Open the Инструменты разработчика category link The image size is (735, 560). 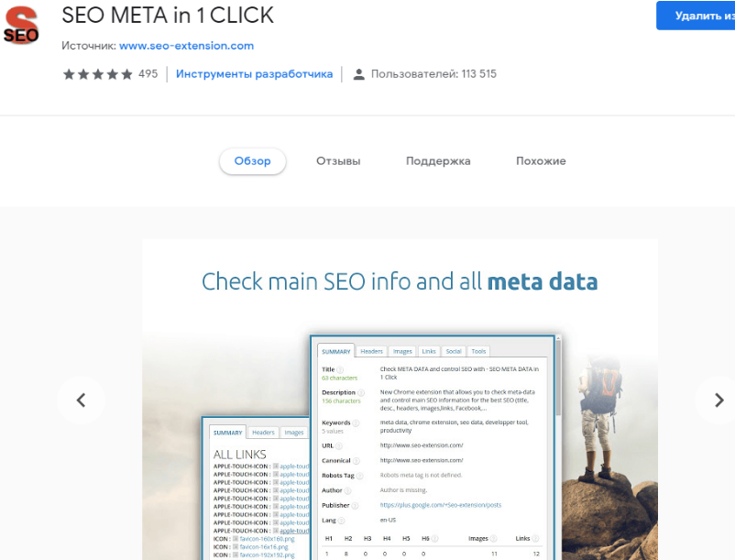254,74
